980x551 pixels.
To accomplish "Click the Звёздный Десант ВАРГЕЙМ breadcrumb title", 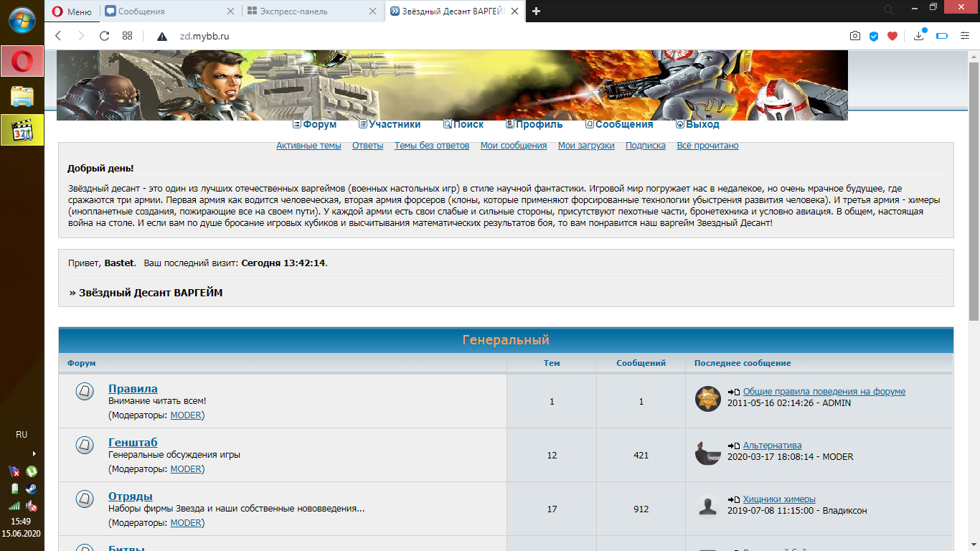I will tap(151, 293).
